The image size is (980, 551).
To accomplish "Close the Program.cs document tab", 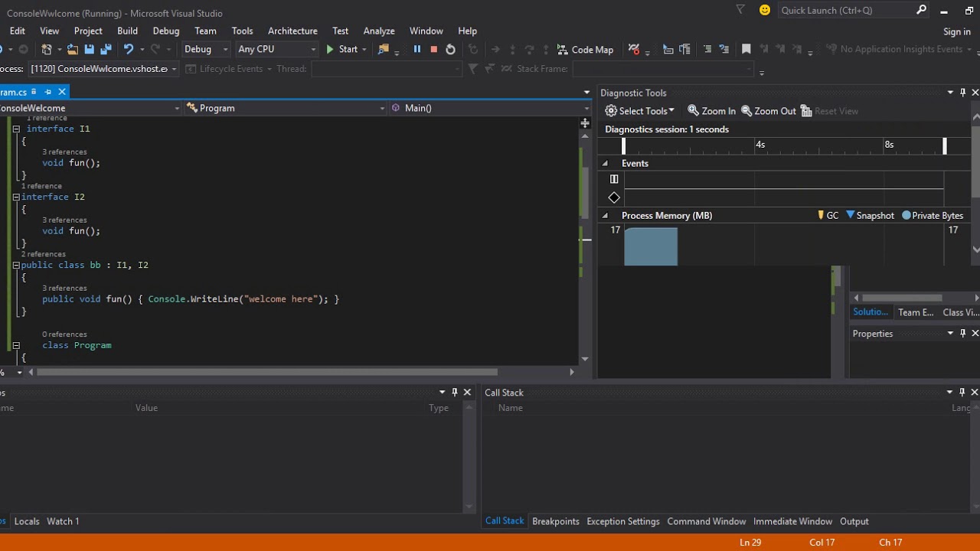I will pos(62,92).
